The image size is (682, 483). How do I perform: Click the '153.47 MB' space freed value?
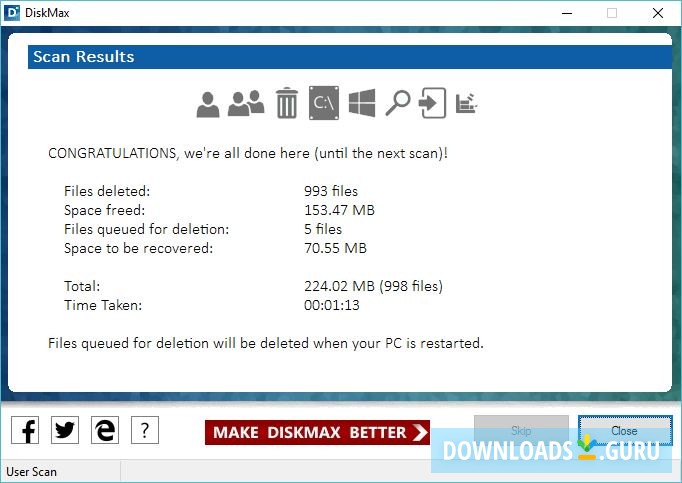(339, 210)
